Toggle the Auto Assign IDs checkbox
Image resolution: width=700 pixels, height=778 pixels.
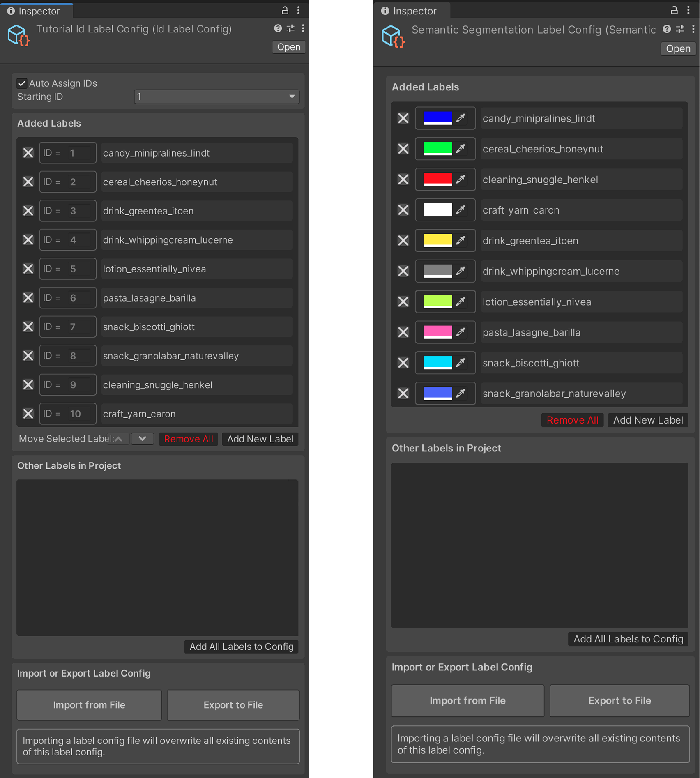coord(22,83)
